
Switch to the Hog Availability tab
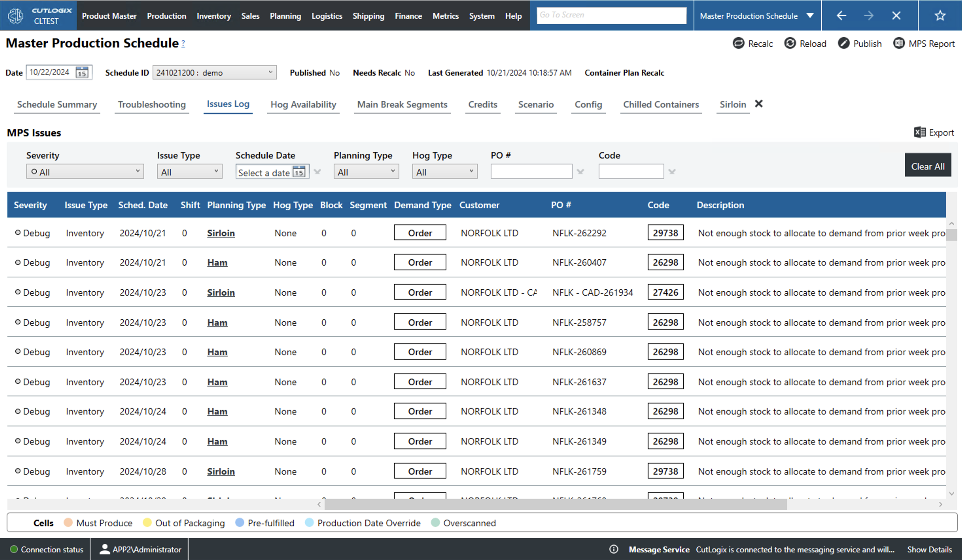(x=303, y=105)
